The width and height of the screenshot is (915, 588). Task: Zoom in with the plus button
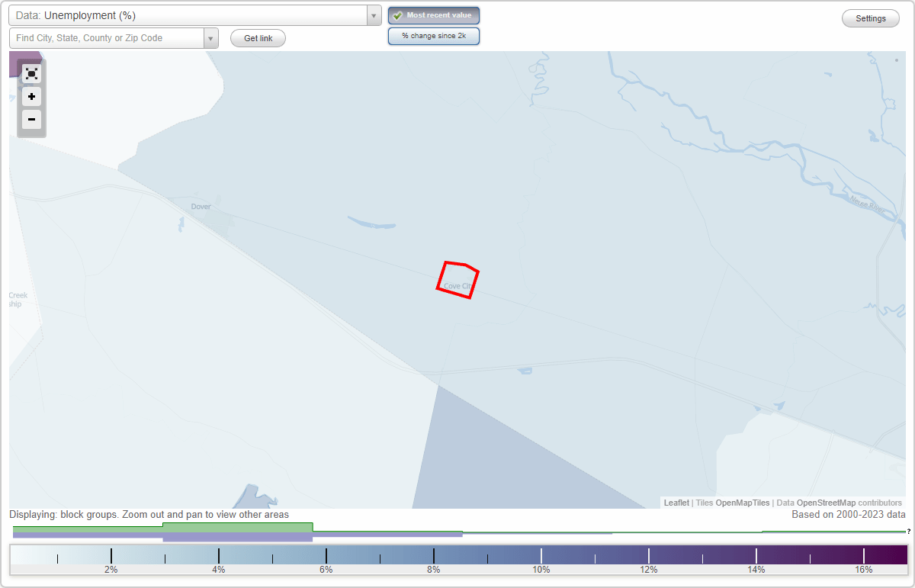(x=31, y=97)
